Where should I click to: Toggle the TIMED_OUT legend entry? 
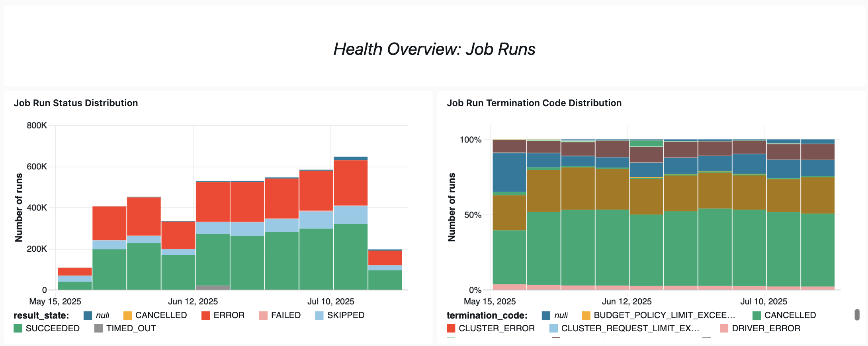click(x=131, y=329)
